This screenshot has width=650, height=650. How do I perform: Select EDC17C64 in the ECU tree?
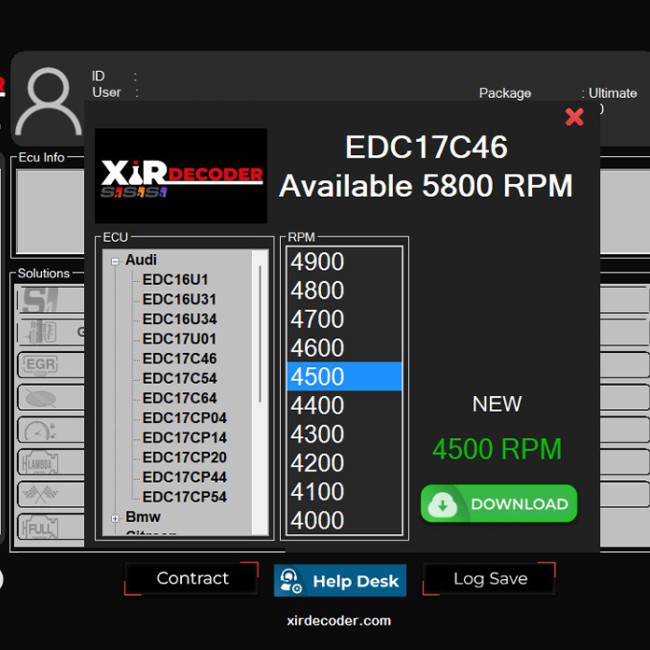179,398
